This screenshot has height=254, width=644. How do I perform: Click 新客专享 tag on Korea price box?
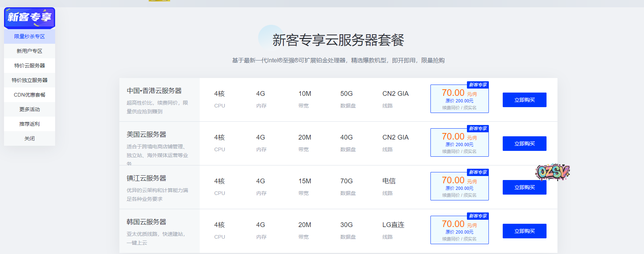point(478,216)
